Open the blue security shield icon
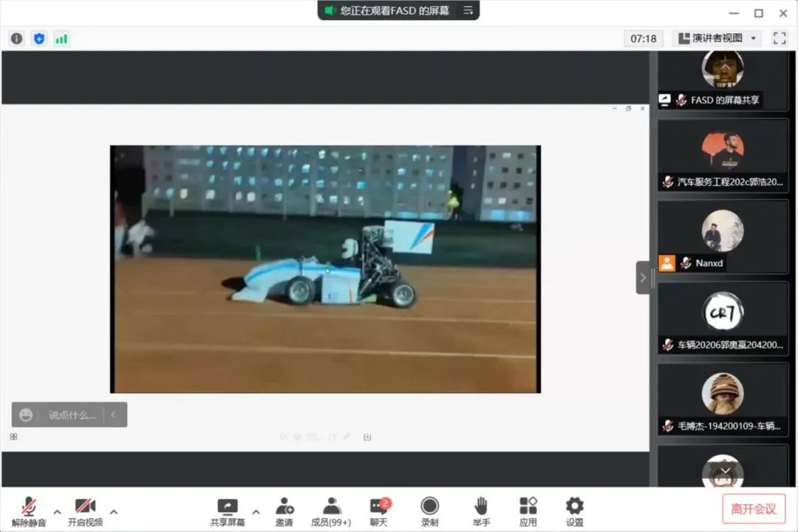Screen dimensions: 798x532 click(x=39, y=38)
